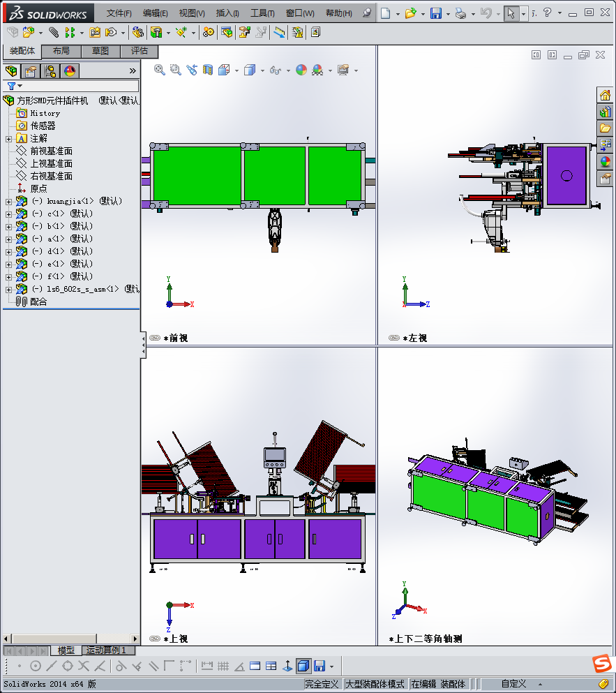Toggle the pin icon next to the menu bar
The image size is (616, 693).
pos(366,13)
